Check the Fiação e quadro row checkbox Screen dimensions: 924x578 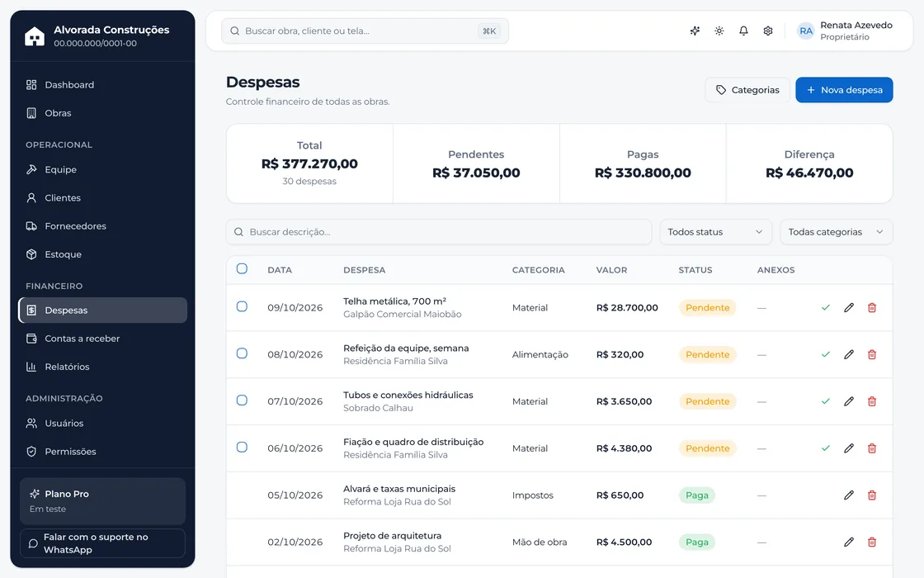pyautogui.click(x=242, y=447)
